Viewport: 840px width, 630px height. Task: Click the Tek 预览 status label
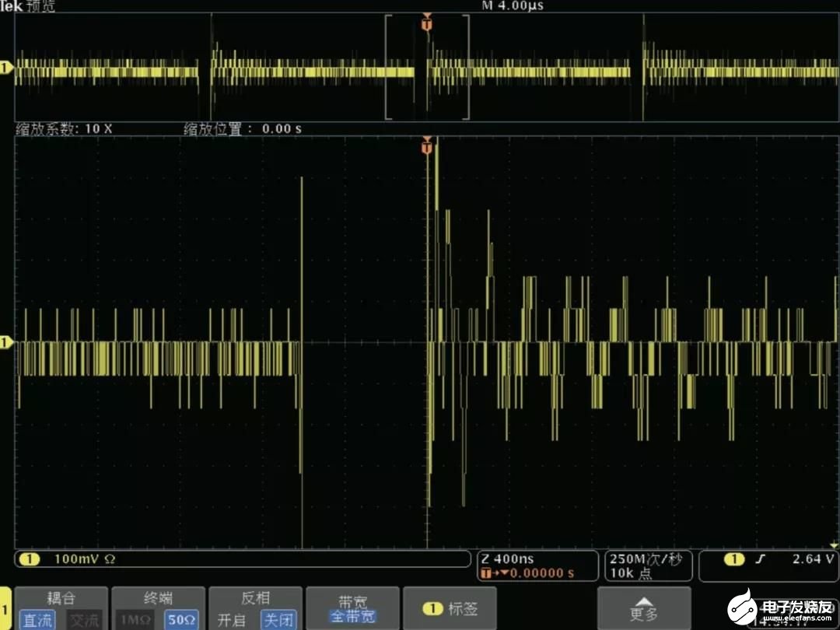tap(27, 6)
